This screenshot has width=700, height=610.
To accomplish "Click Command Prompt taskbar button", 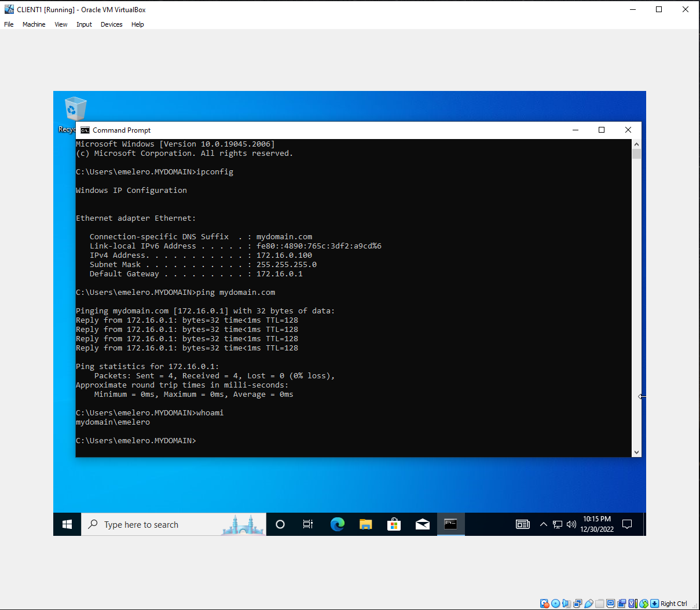I will [x=450, y=524].
